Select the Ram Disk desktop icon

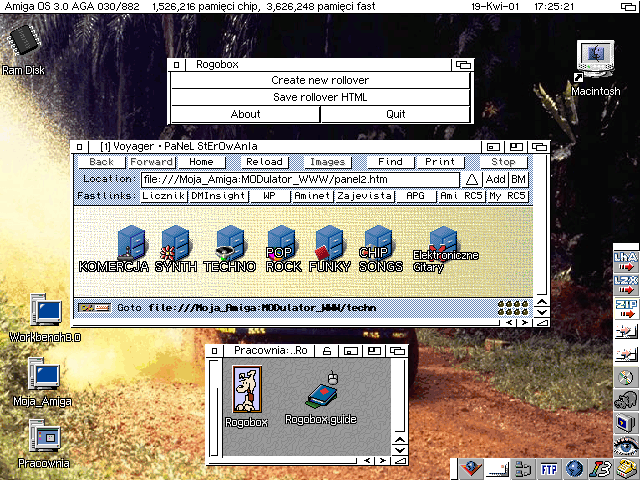24,41
